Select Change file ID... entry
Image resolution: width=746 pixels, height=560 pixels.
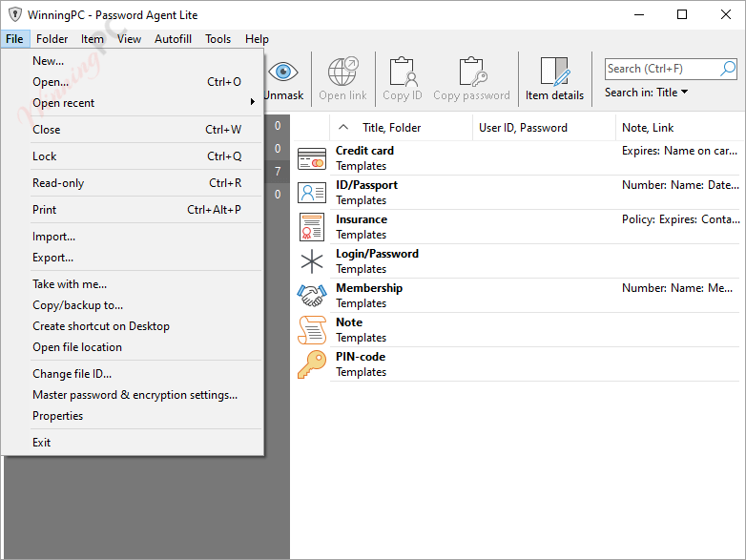point(133,373)
